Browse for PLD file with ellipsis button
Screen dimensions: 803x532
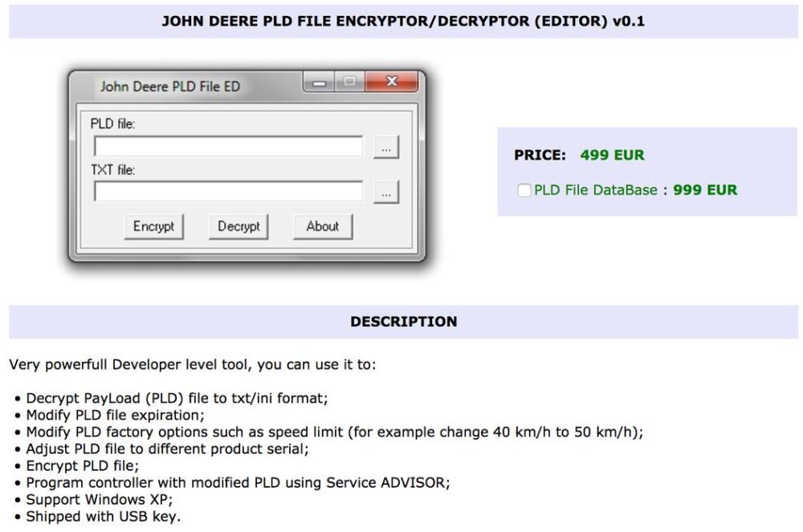[386, 148]
